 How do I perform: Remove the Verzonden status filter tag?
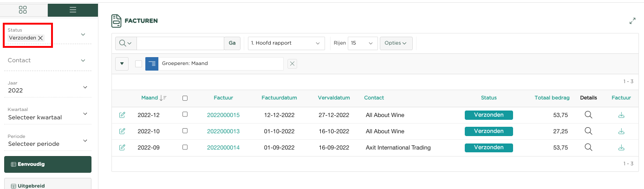coord(40,38)
